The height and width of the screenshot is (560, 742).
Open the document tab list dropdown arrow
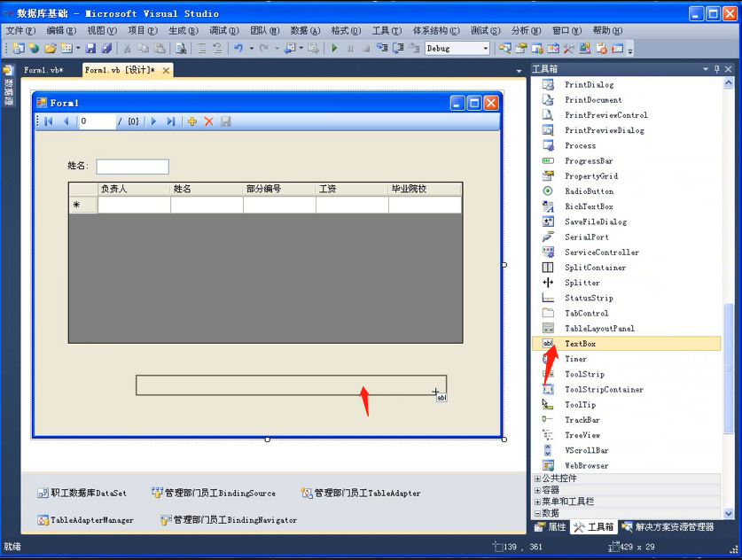coord(519,71)
